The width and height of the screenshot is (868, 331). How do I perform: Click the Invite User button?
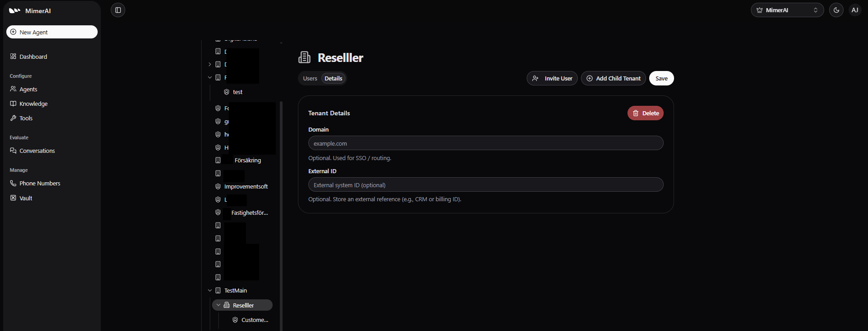pos(552,78)
